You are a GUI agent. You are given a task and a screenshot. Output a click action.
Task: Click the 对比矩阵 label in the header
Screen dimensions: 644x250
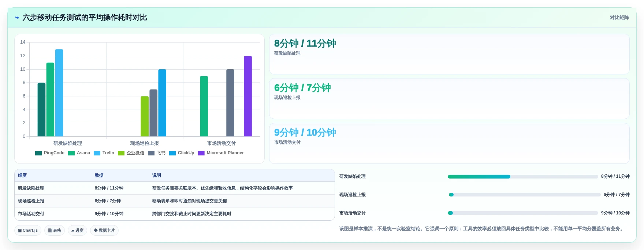[619, 18]
